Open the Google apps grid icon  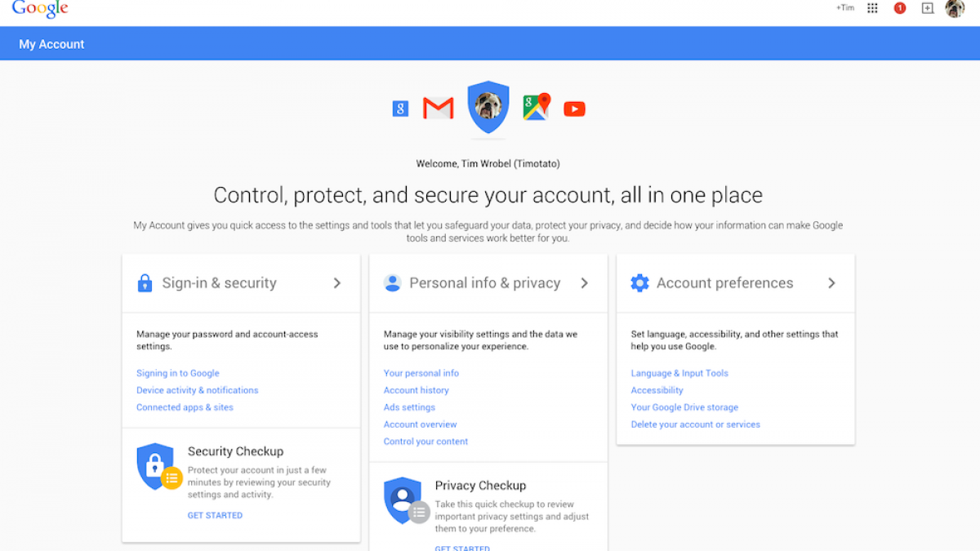(872, 8)
